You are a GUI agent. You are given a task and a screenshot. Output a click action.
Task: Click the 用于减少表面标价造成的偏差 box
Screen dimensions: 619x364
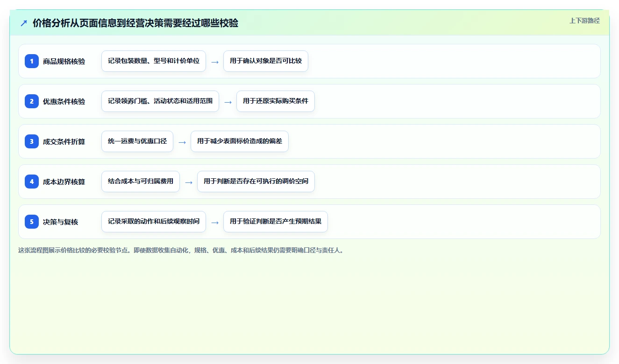pos(240,141)
